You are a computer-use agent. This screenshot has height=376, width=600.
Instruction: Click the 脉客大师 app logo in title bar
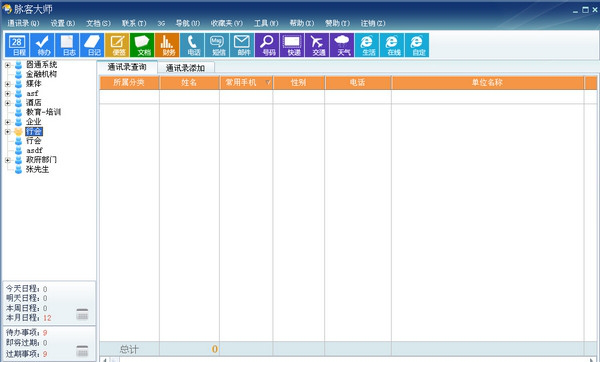7,9
